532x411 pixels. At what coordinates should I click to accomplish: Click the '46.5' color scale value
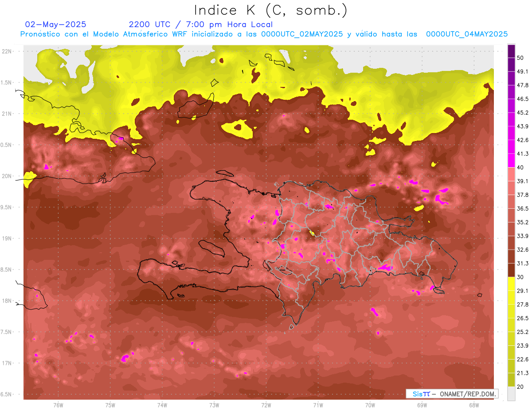point(523,99)
